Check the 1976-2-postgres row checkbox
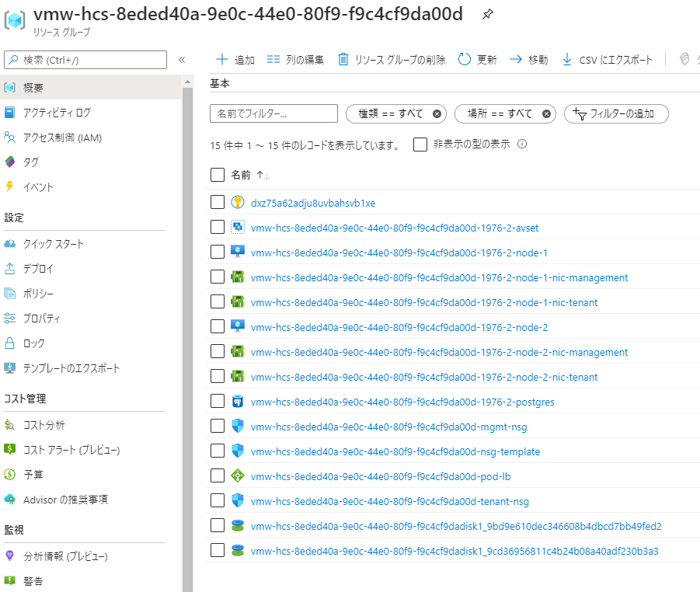Image resolution: width=700 pixels, height=592 pixels. tap(218, 402)
